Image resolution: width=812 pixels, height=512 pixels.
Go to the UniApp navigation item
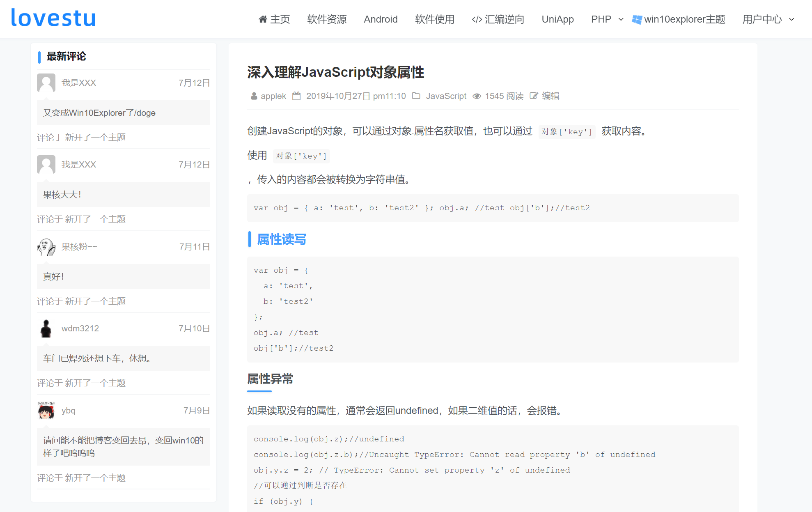pos(557,19)
